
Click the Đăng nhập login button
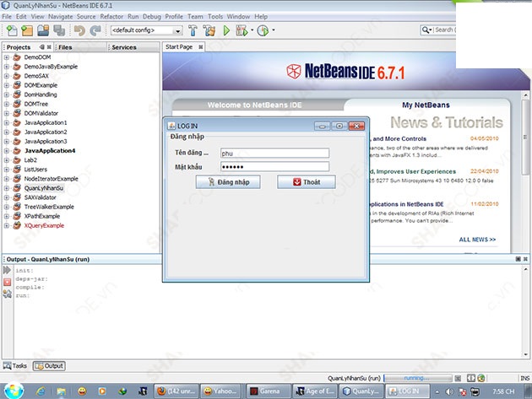228,182
